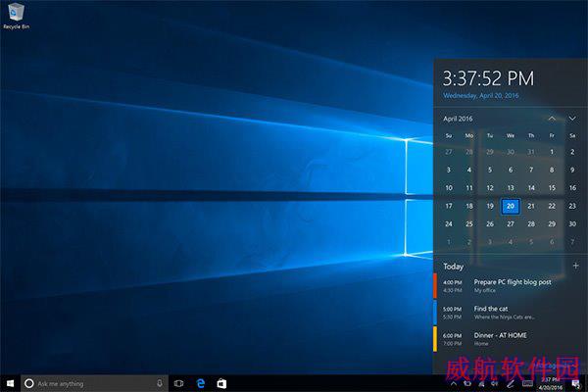Go to previous month with up chevron
This screenshot has width=588, height=392.
pyautogui.click(x=552, y=119)
